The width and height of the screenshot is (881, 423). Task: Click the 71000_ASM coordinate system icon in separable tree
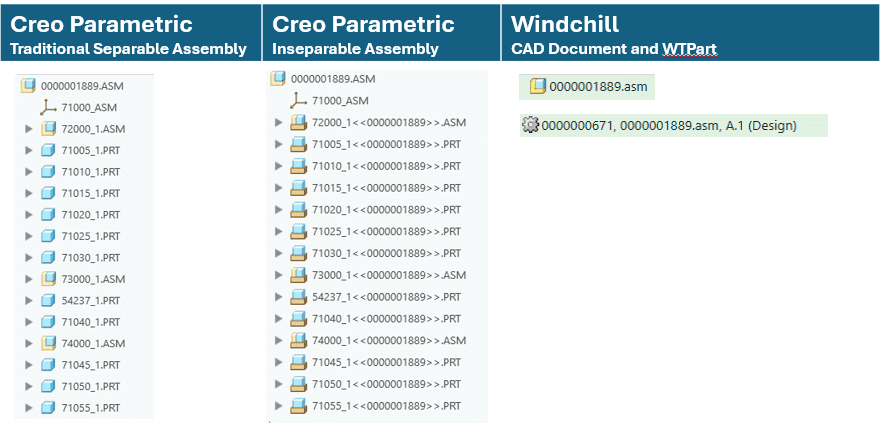coord(49,107)
